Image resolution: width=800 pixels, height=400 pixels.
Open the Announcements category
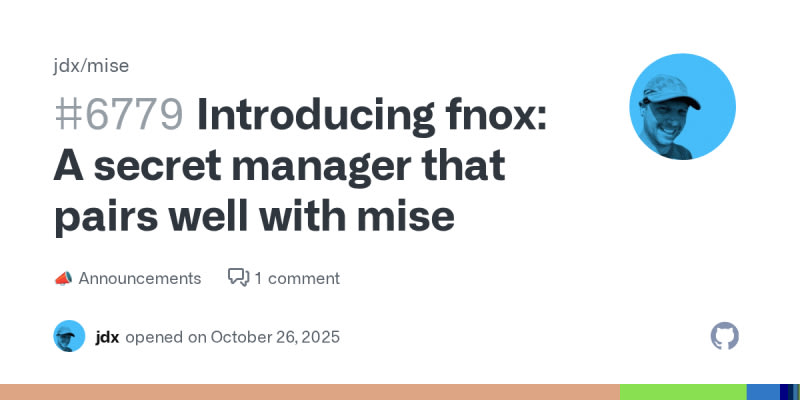click(139, 278)
